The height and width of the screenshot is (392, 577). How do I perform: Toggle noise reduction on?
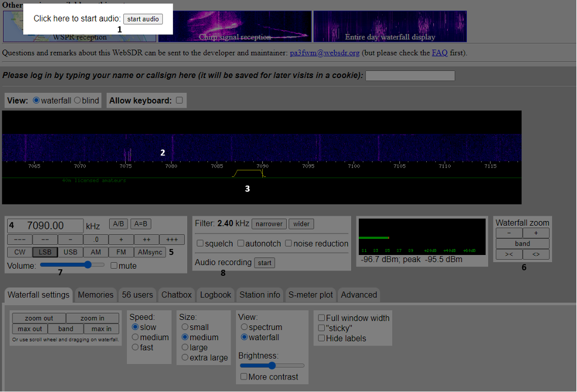288,244
